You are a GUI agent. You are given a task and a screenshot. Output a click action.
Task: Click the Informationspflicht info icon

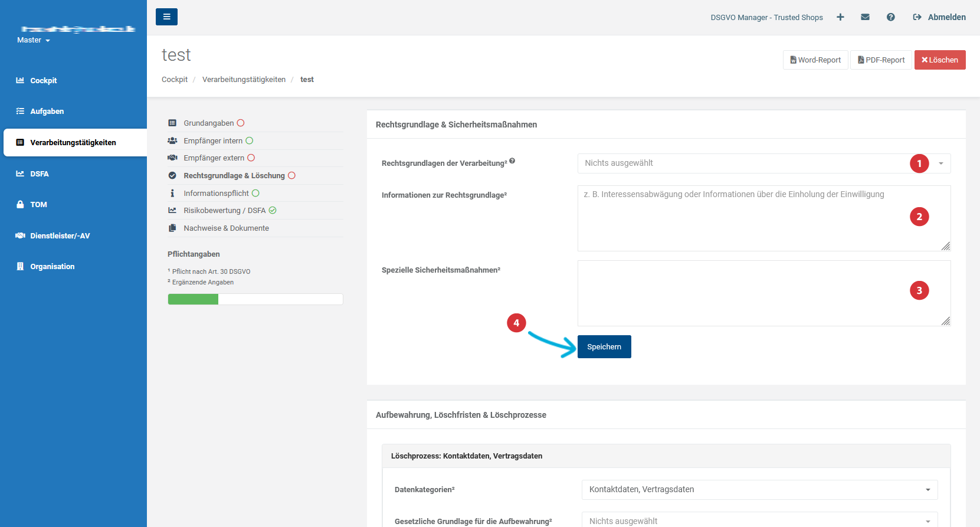click(172, 193)
